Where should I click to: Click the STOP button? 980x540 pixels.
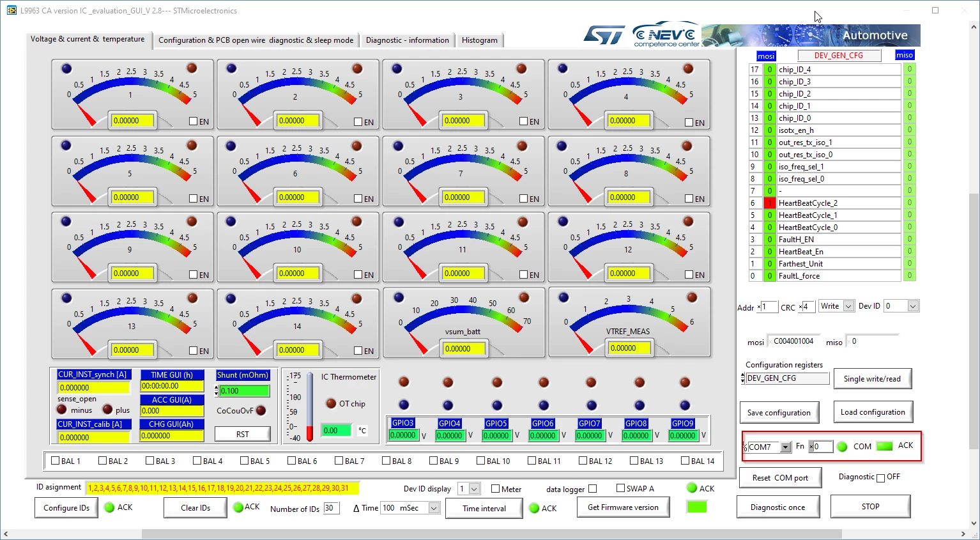click(870, 507)
